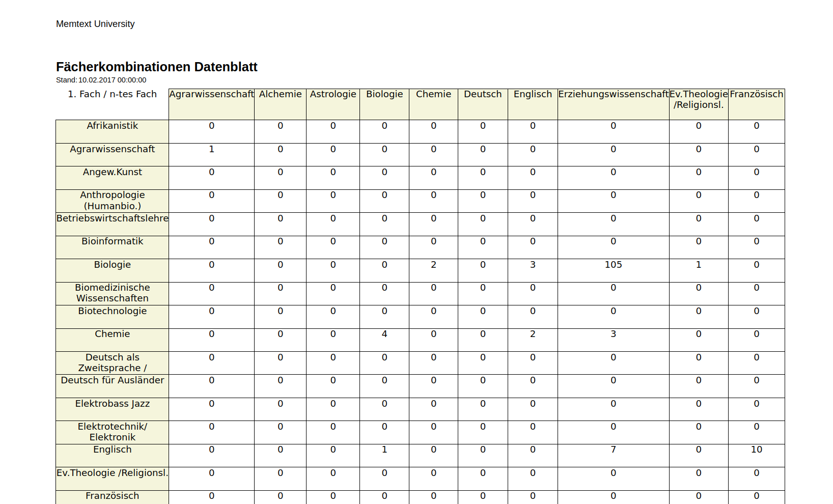Viewport: 833px width, 504px height.
Task: Click the Biomedizinische Wissenschaften row label
Action: (112, 293)
